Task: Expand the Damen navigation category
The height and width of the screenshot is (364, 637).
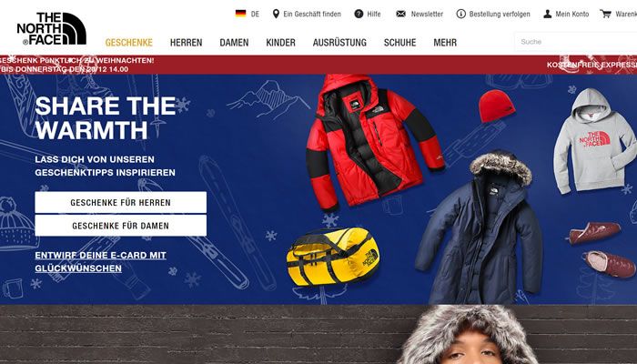Action: pos(234,42)
